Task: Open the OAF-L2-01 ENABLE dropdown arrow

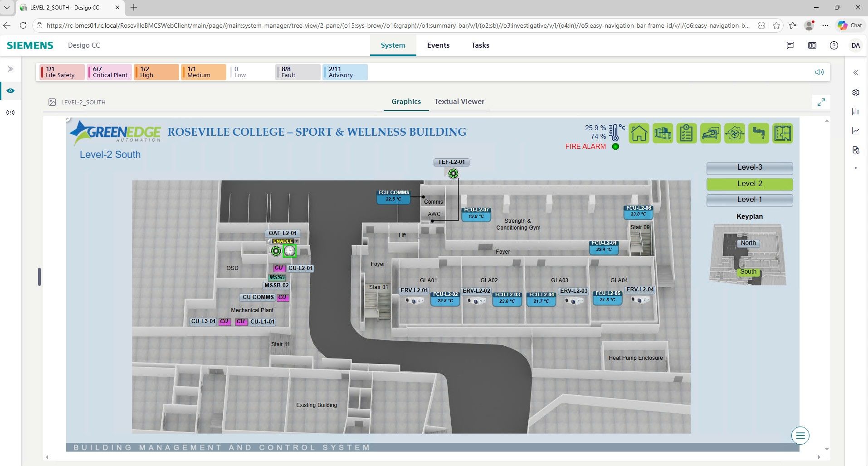Action: pyautogui.click(x=297, y=241)
